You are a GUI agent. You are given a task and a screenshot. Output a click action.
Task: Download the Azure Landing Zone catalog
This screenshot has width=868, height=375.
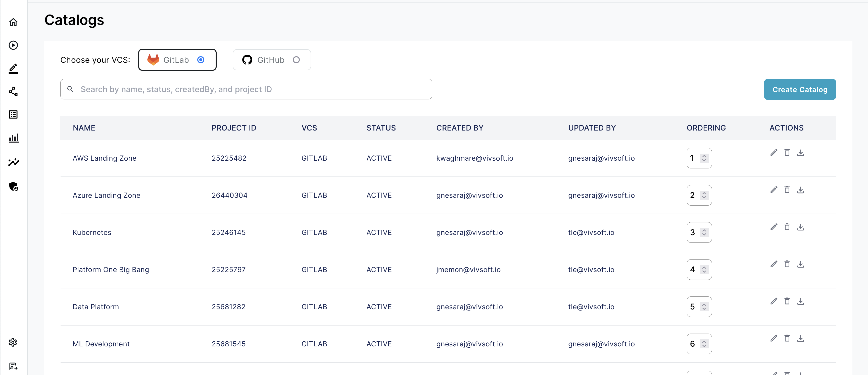pyautogui.click(x=801, y=190)
